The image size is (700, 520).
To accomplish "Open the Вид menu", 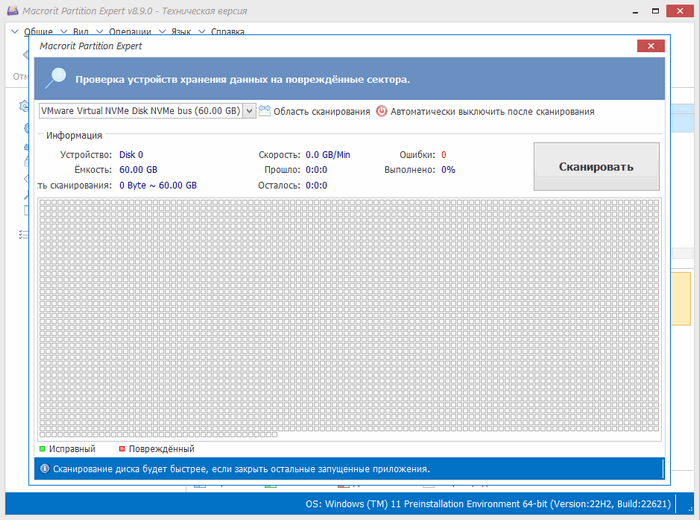I will [x=81, y=32].
